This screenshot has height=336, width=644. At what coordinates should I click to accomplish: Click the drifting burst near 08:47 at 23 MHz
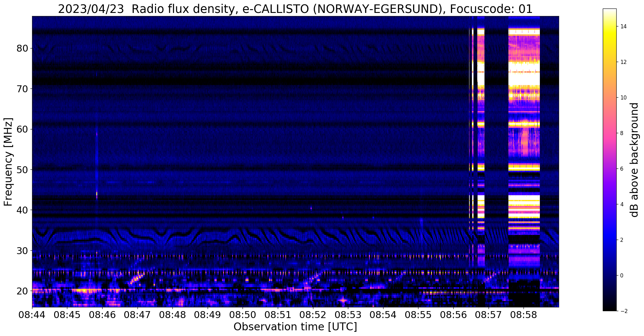pyautogui.click(x=136, y=279)
